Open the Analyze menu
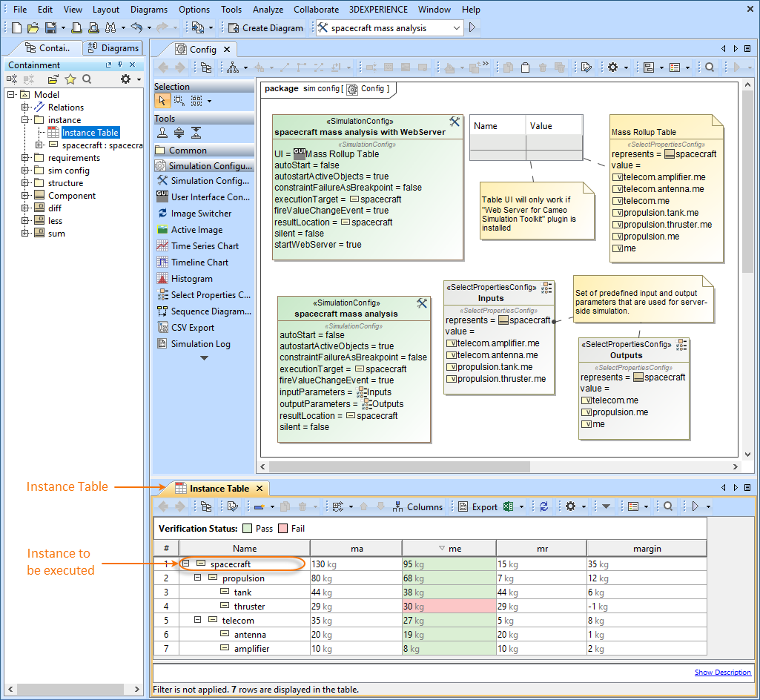Screen dimensions: 760x700 (268, 10)
